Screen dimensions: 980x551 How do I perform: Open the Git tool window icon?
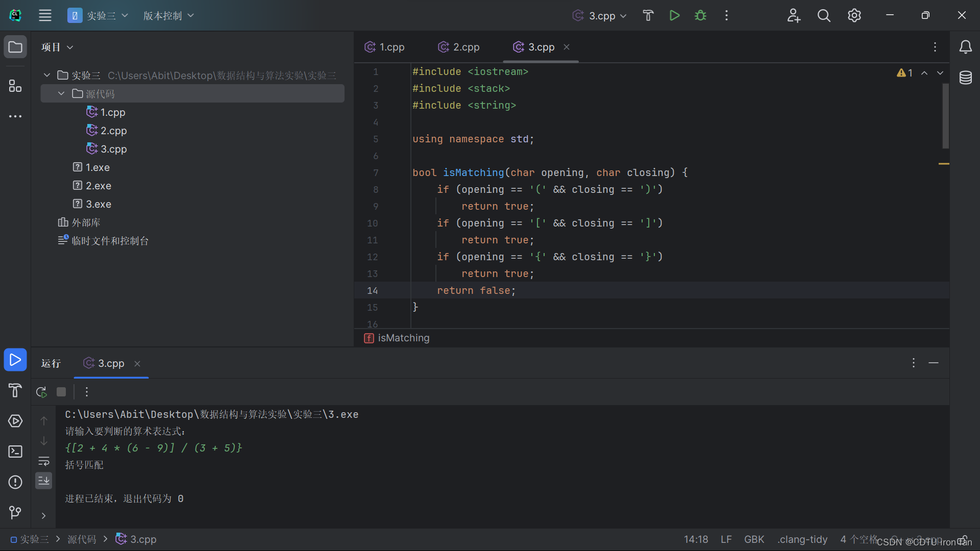tap(15, 512)
